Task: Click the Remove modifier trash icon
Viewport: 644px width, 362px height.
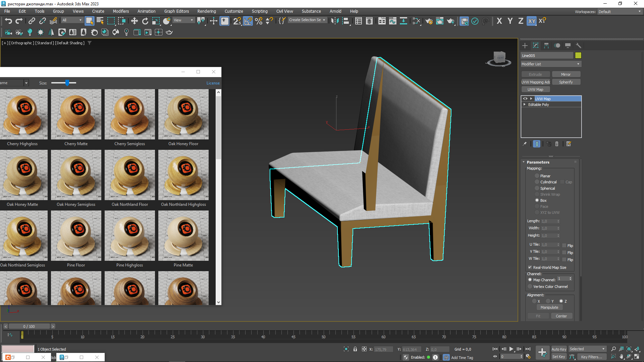Action: (557, 144)
